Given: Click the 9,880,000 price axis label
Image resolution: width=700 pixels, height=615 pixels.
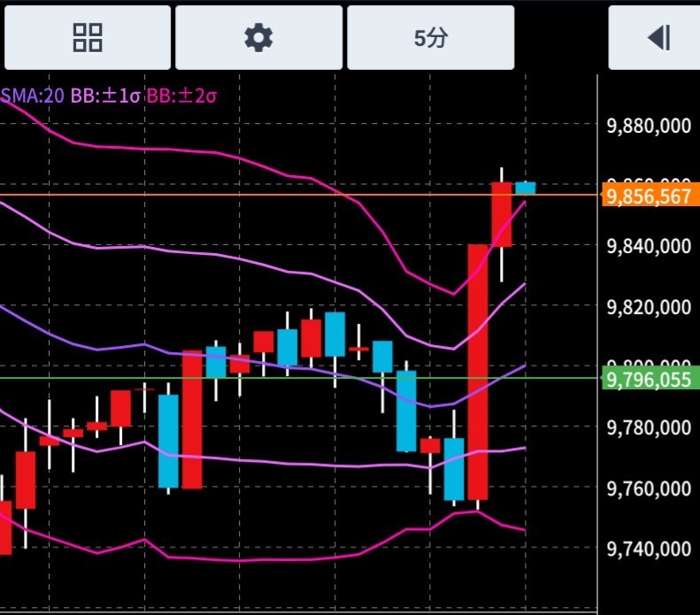Looking at the screenshot, I should (x=648, y=127).
